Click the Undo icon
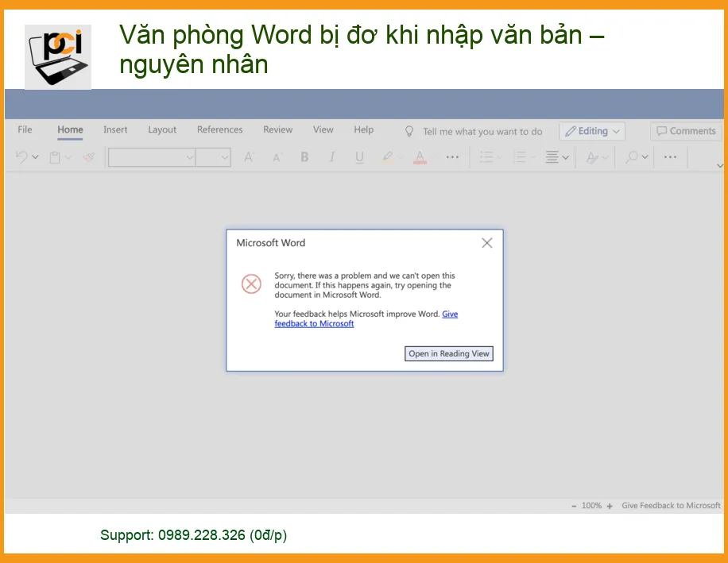 tap(21, 156)
